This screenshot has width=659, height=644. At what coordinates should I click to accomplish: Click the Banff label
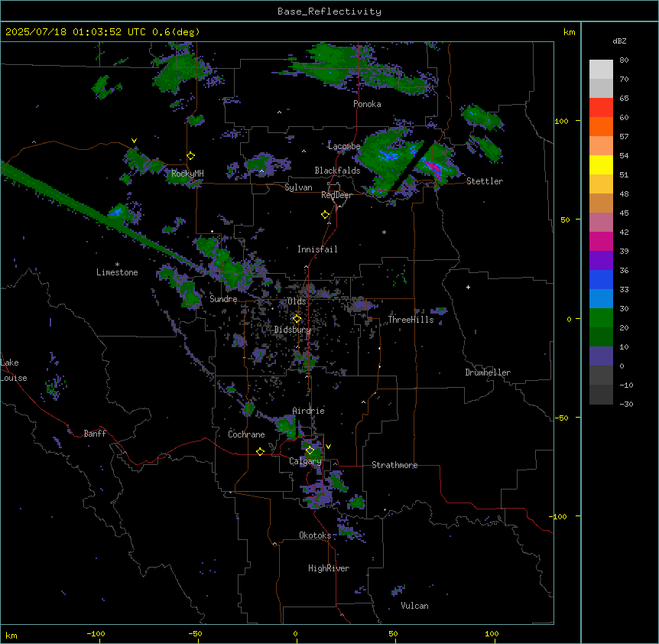[x=95, y=434]
